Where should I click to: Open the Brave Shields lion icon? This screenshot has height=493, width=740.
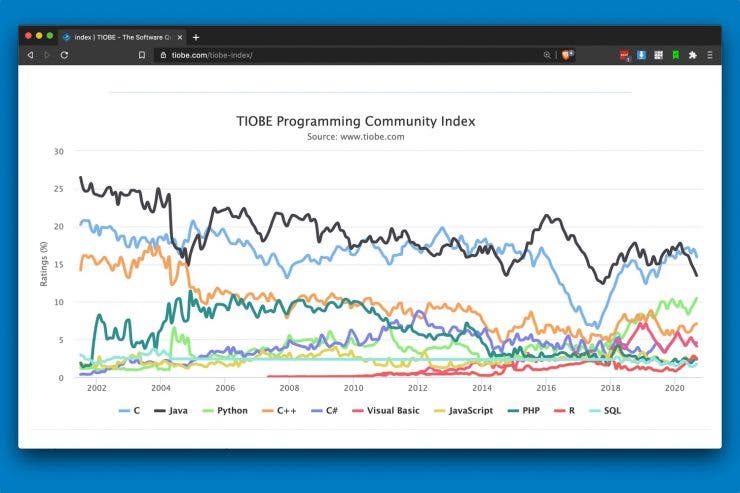[567, 55]
